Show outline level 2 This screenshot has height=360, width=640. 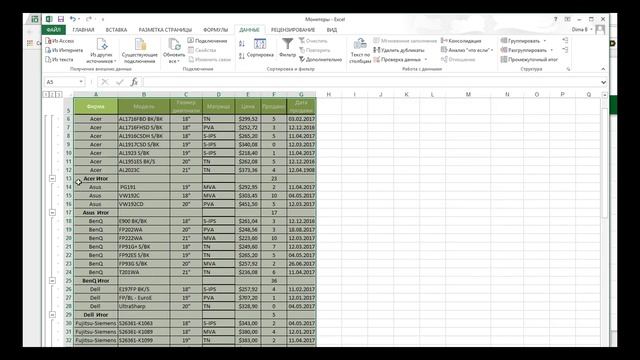(52, 94)
